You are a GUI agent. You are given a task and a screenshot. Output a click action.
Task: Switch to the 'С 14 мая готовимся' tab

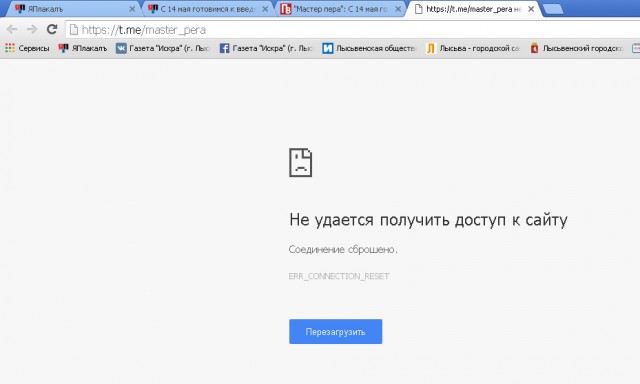[206, 9]
